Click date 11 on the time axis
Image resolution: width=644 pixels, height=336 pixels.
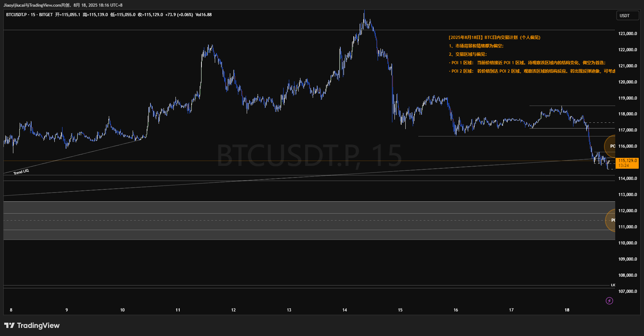click(178, 310)
